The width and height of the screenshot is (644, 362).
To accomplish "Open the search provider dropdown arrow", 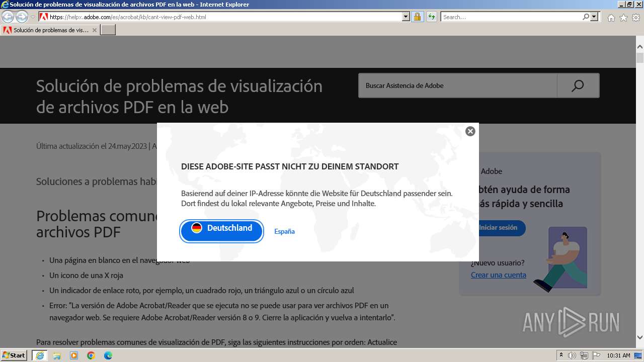I will (x=595, y=17).
